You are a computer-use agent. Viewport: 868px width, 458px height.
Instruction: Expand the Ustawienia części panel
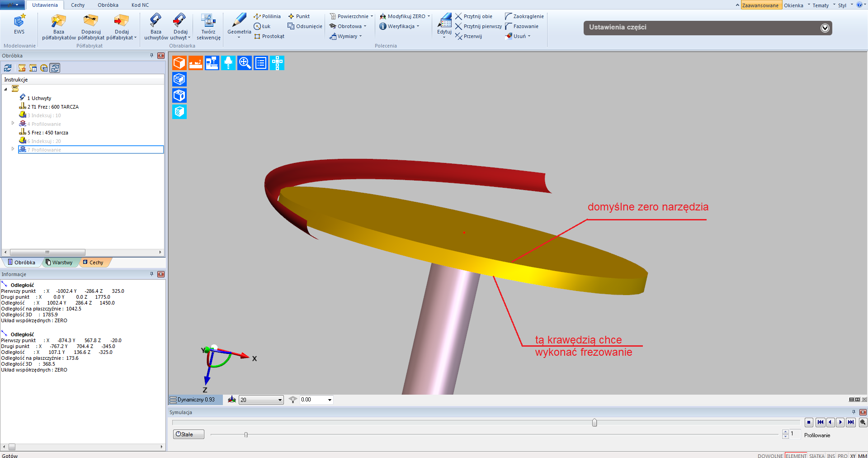click(x=825, y=28)
